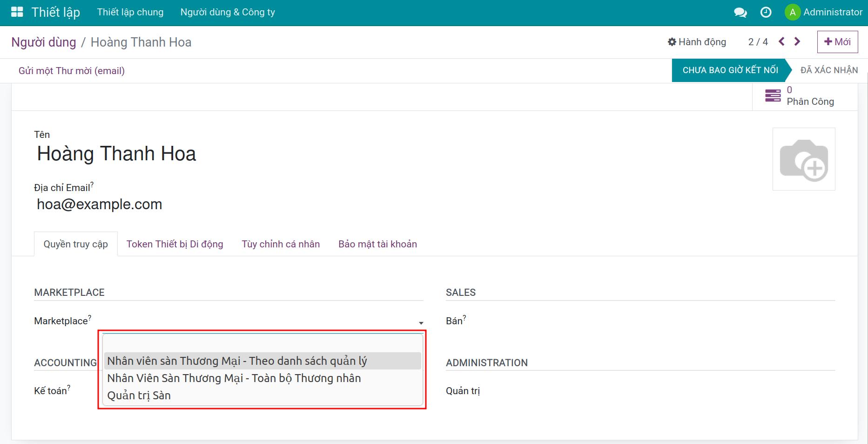The width and height of the screenshot is (868, 444).
Task: Create a new user with Mới button
Action: click(x=837, y=42)
